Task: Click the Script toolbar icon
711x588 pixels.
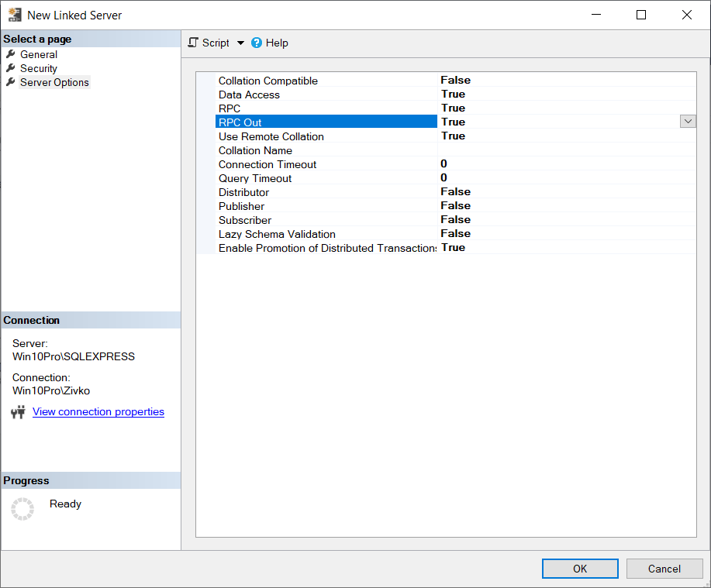Action: coord(194,43)
